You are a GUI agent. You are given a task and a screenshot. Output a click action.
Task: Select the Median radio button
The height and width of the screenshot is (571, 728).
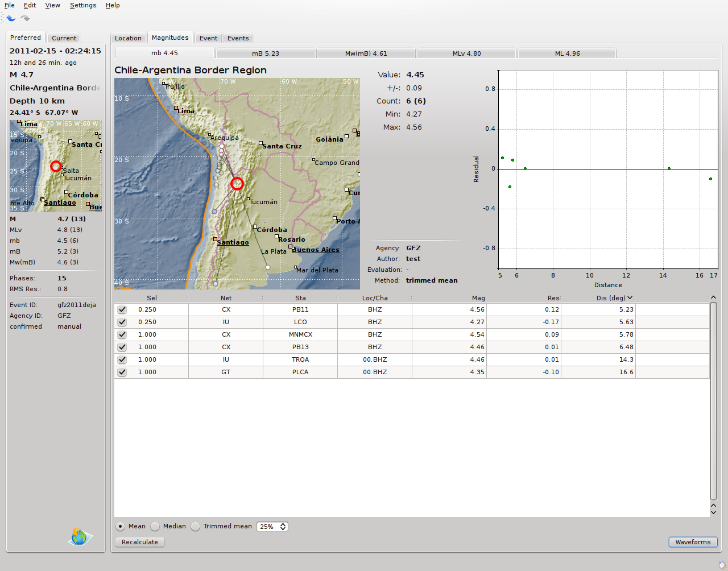[155, 527]
